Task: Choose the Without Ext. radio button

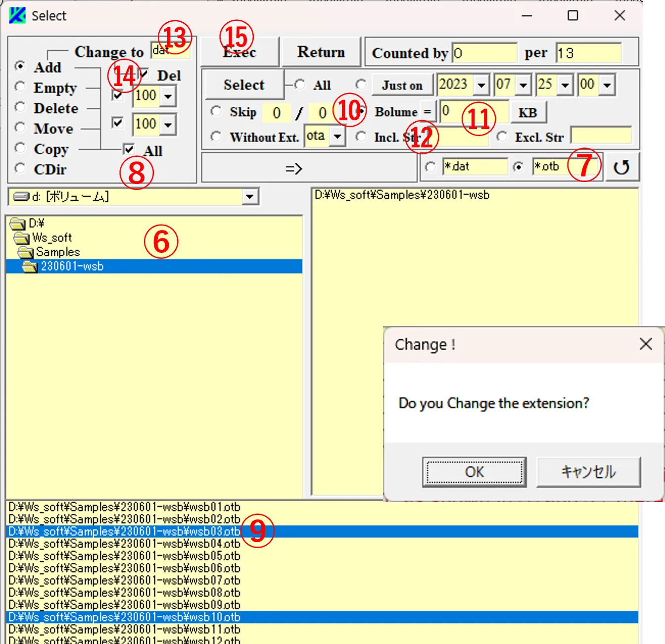Action: tap(216, 136)
